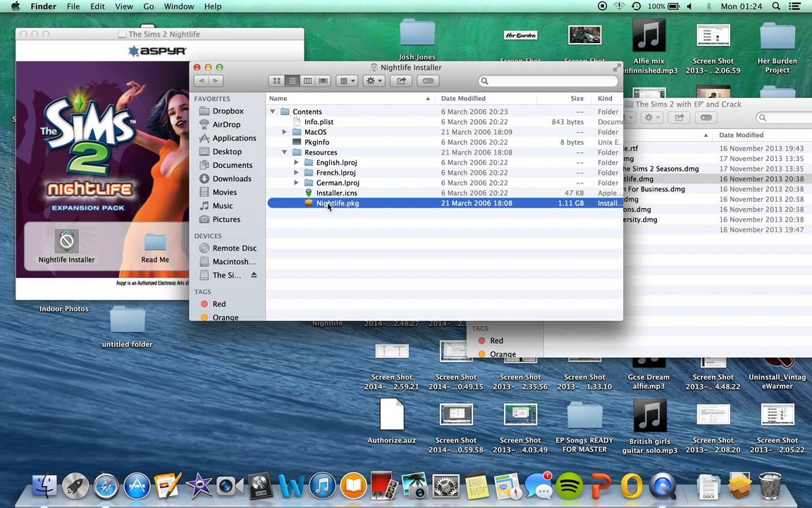Viewport: 812px width, 508px height.
Task: Expand the French.lproj folder
Action: coord(296,173)
